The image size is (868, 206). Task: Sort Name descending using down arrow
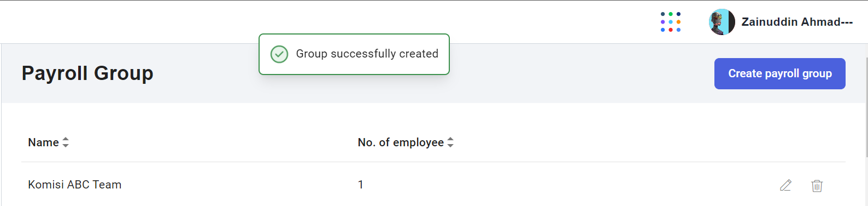[66, 146]
